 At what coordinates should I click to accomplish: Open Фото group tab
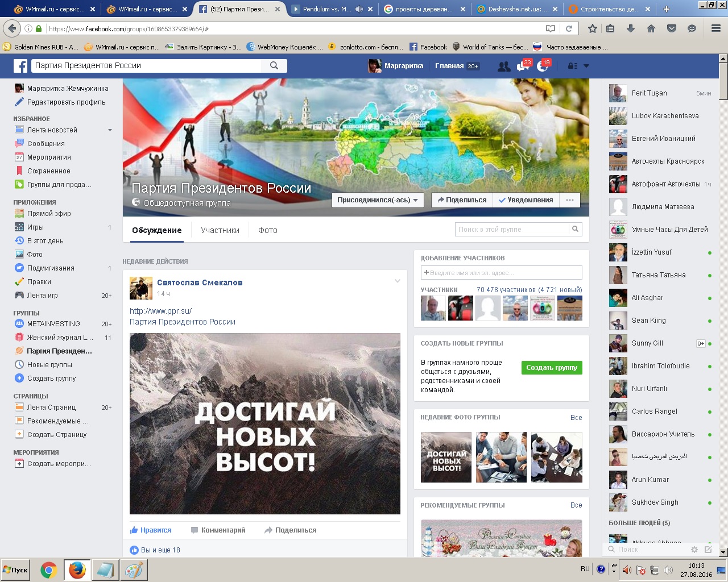click(x=268, y=230)
